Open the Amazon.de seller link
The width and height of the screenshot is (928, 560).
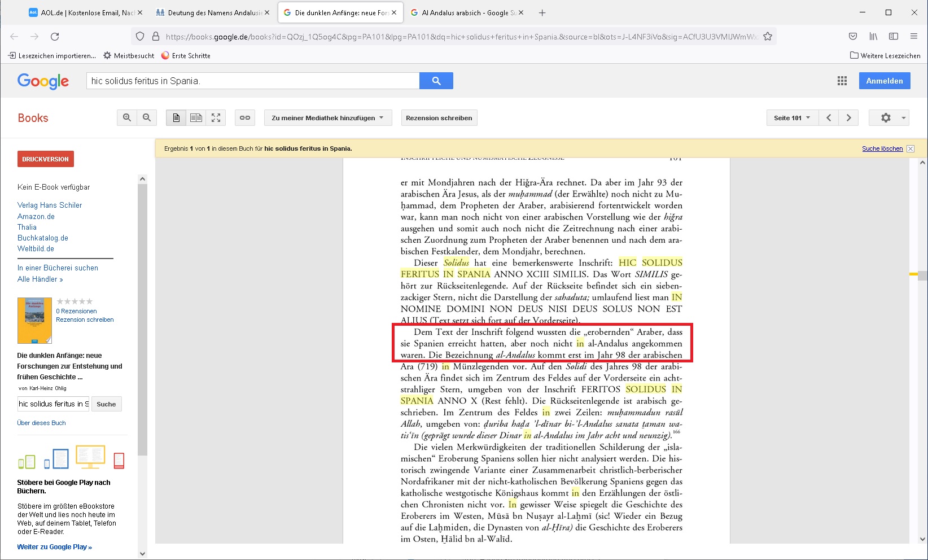[36, 216]
